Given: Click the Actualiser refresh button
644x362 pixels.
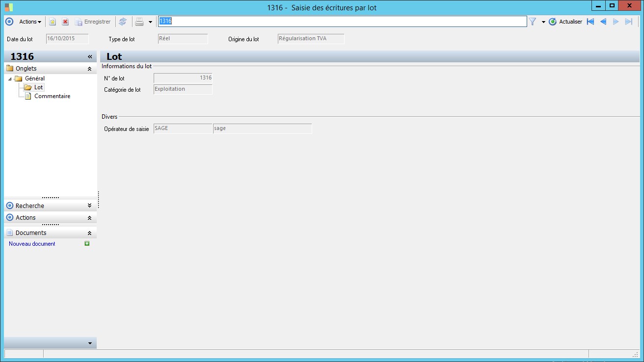Looking at the screenshot, I should tap(565, 22).
